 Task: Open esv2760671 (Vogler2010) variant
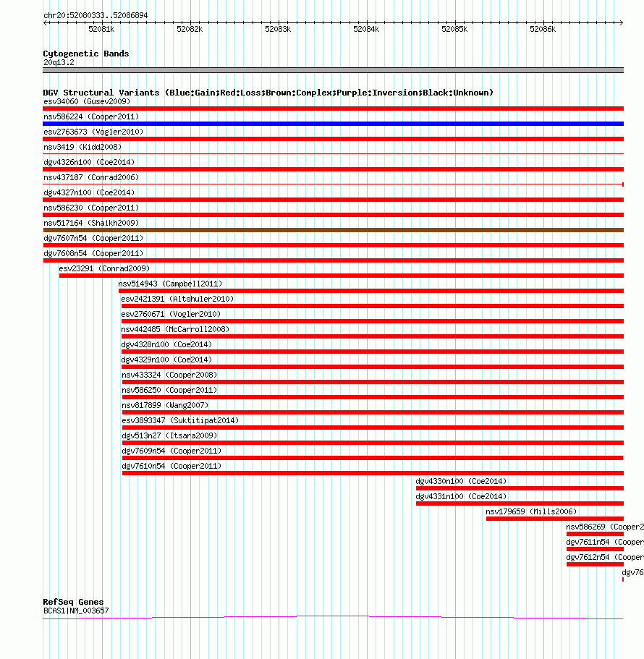(171, 313)
